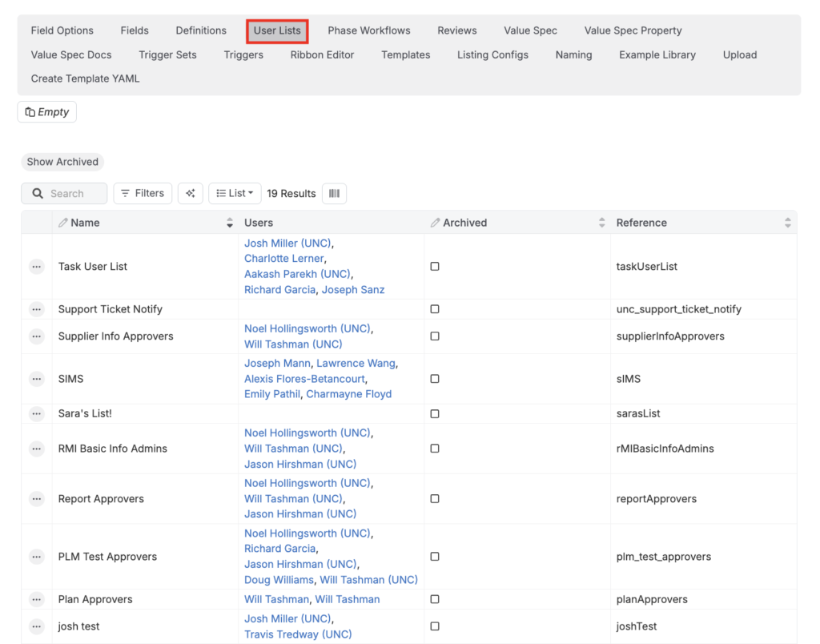Toggle Archived checkbox for Supplier Info Approvers
Viewport: 820px width, 644px height.
point(435,336)
